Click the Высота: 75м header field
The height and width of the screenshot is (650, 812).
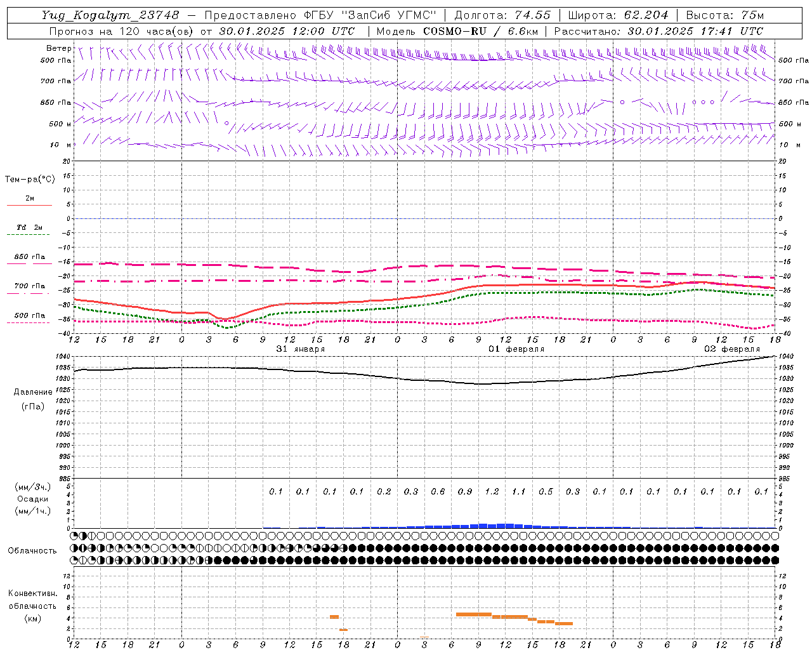click(x=724, y=15)
